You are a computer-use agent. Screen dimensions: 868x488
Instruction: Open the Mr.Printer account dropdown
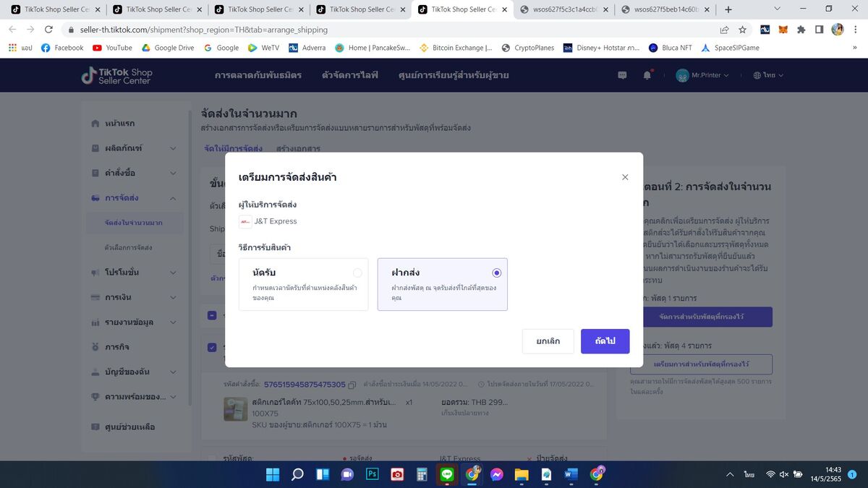[702, 75]
